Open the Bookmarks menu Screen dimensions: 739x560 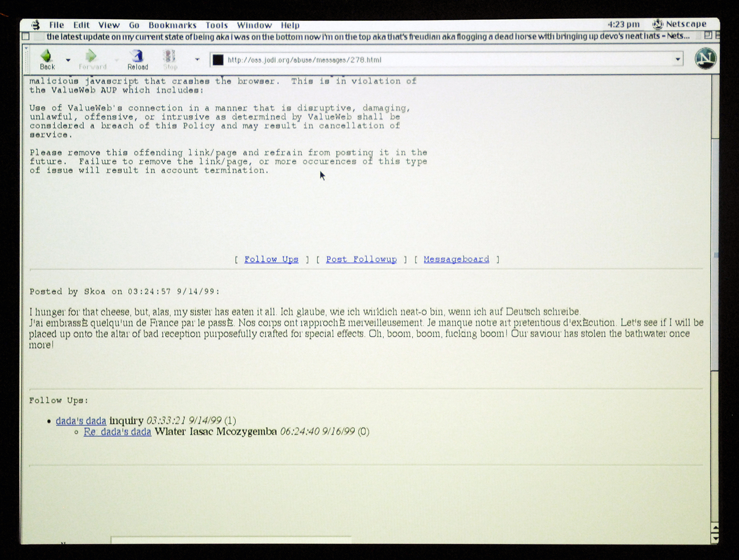click(x=172, y=25)
